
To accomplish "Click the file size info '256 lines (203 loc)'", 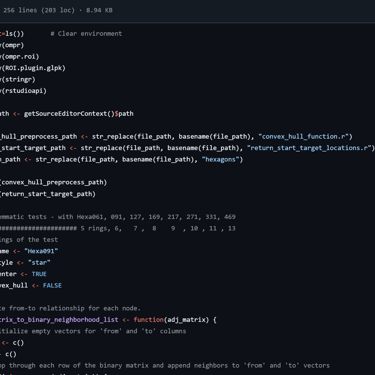I will pyautogui.click(x=39, y=10).
